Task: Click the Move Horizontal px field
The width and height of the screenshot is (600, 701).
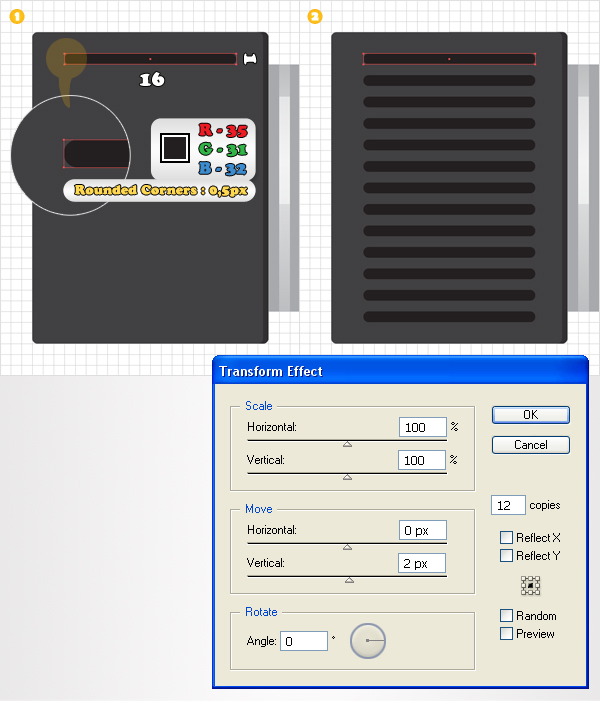Action: pyautogui.click(x=423, y=530)
